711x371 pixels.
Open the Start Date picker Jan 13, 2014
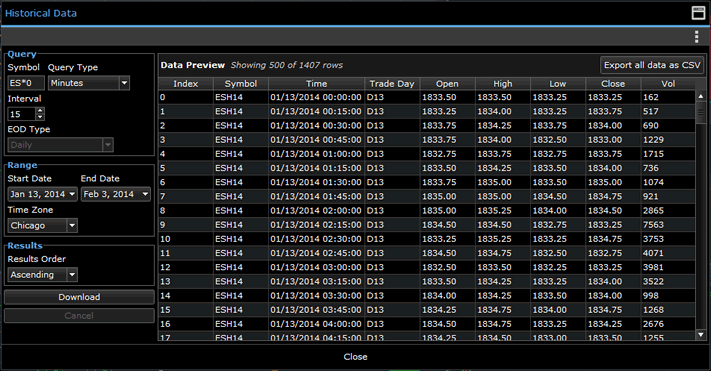[x=42, y=194]
